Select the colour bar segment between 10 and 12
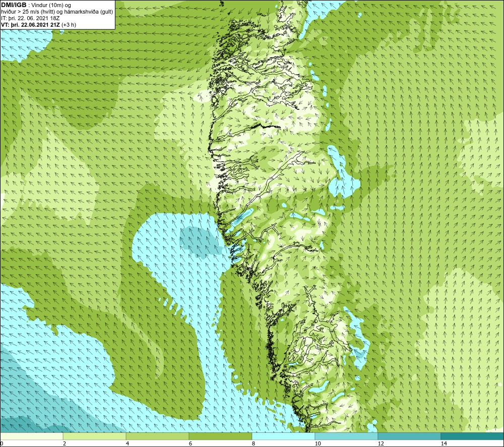The image size is (504, 447). [x=347, y=436]
